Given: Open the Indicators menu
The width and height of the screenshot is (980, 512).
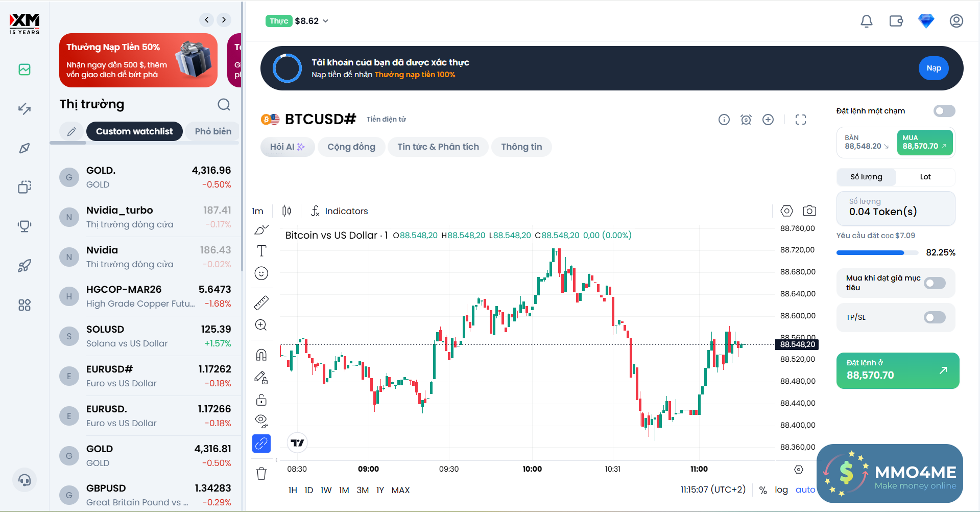Looking at the screenshot, I should (340, 211).
